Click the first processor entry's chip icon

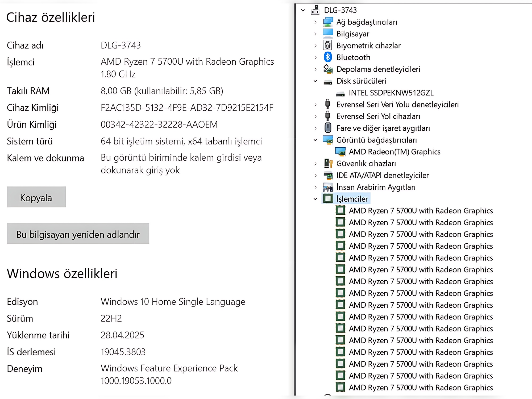click(340, 210)
